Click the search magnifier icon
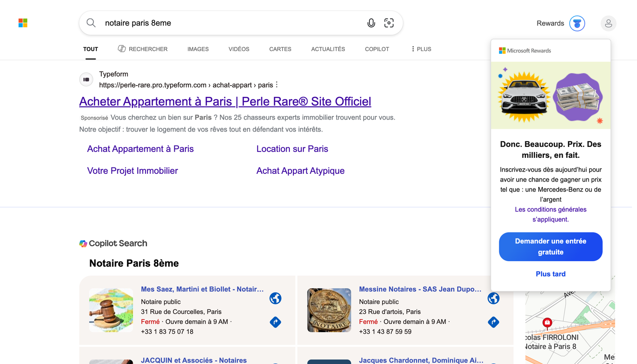637x364 pixels. 91,23
